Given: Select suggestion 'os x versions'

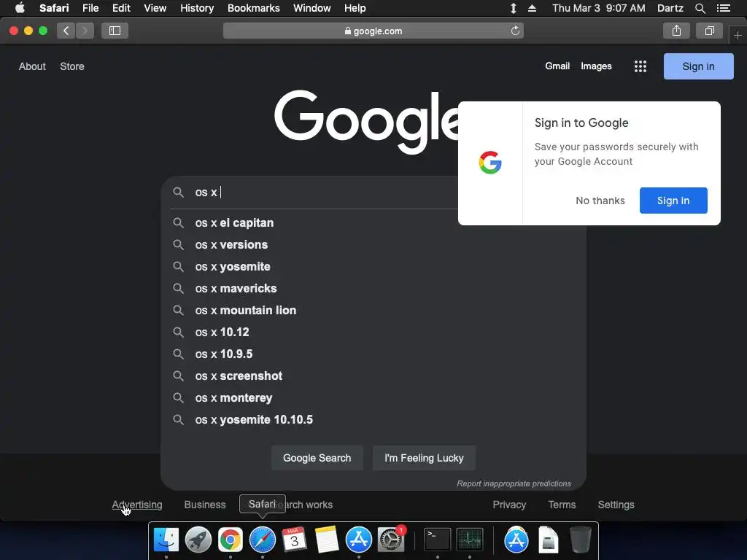Looking at the screenshot, I should click(373, 245).
